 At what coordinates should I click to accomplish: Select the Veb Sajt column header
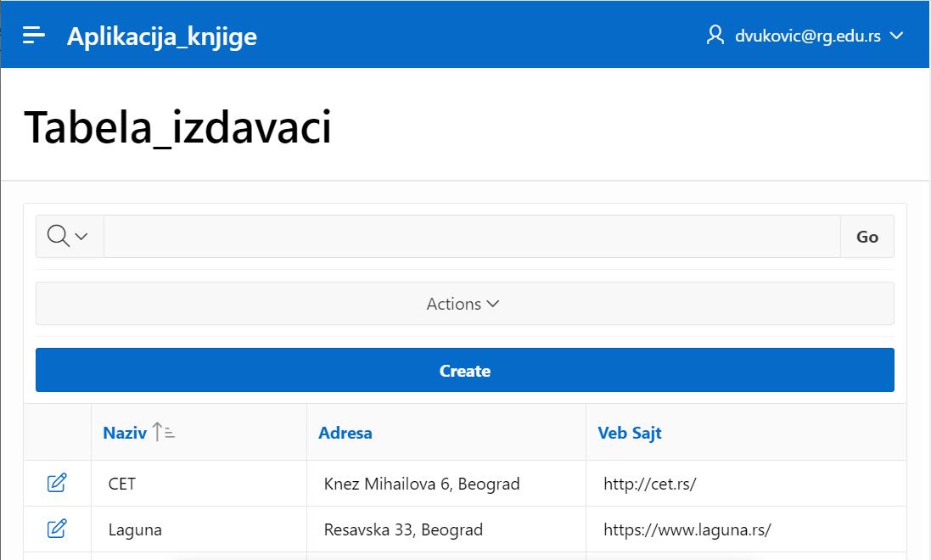tap(629, 433)
